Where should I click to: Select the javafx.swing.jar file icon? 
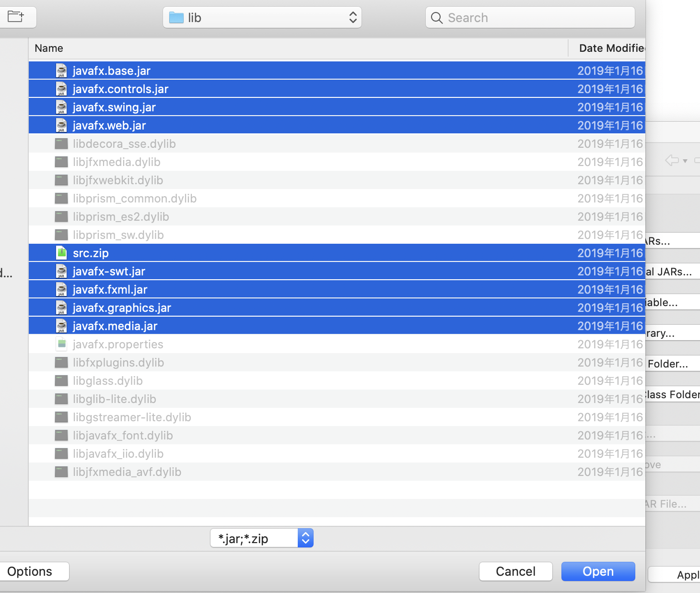click(x=61, y=107)
